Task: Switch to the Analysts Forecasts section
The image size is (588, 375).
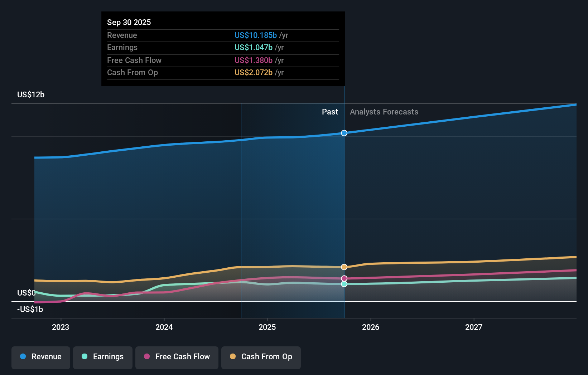Action: click(x=384, y=112)
